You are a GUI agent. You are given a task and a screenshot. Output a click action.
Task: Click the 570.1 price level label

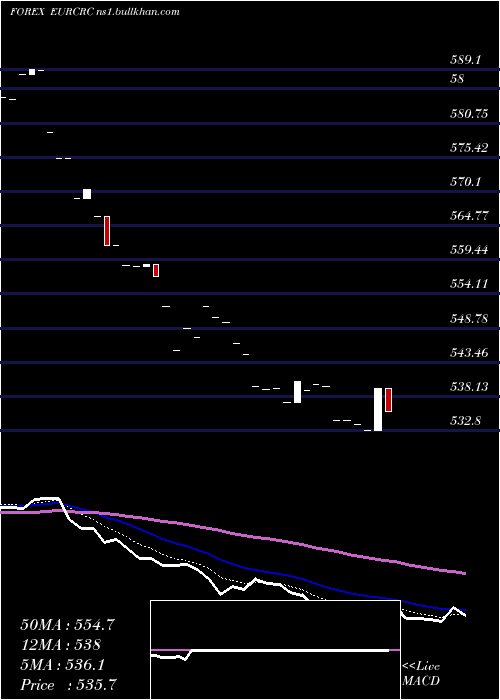(465, 182)
